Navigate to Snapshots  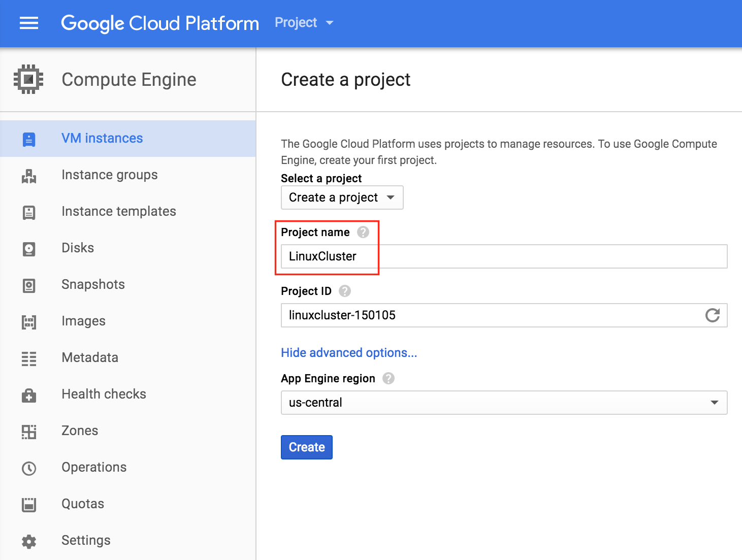point(128,285)
